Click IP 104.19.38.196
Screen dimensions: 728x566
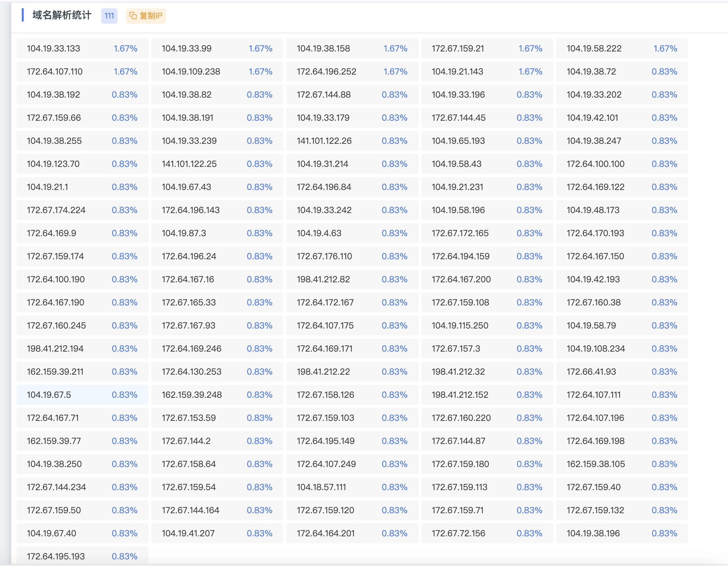click(622, 533)
